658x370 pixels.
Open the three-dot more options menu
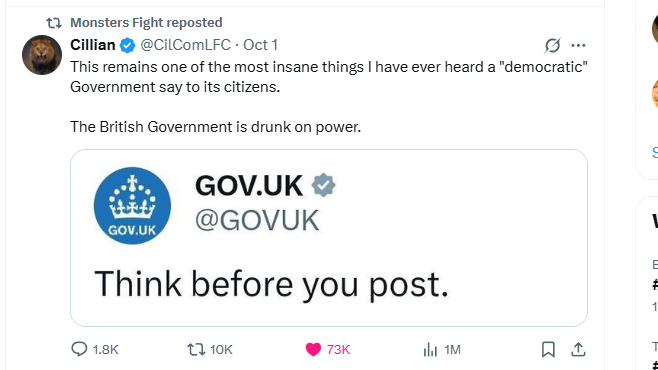pyautogui.click(x=578, y=45)
